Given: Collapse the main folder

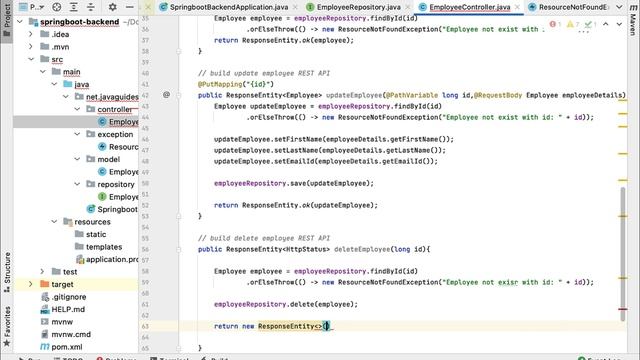Looking at the screenshot, I should 42,72.
